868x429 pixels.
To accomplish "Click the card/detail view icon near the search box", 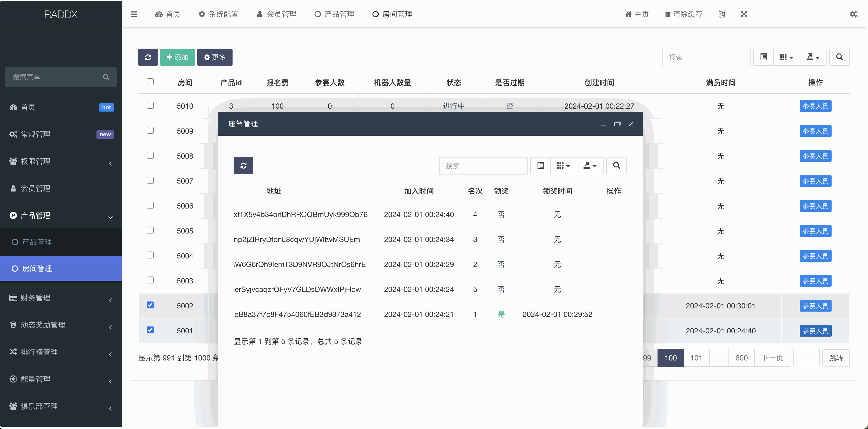I will click(x=764, y=57).
